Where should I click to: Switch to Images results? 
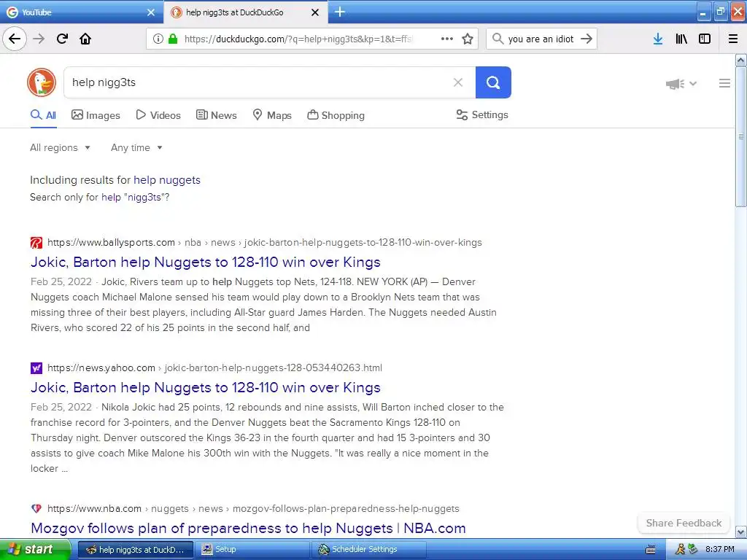(96, 115)
